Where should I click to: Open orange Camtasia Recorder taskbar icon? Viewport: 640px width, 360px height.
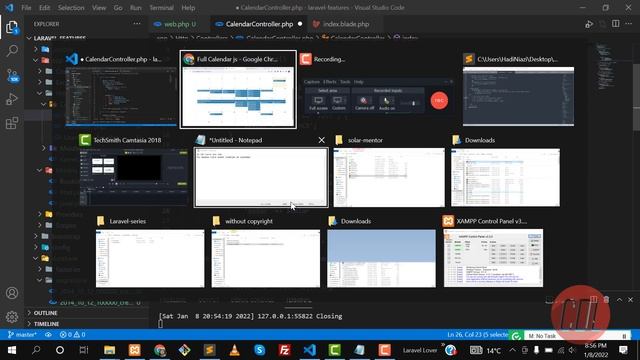pyautogui.click(x=384, y=350)
